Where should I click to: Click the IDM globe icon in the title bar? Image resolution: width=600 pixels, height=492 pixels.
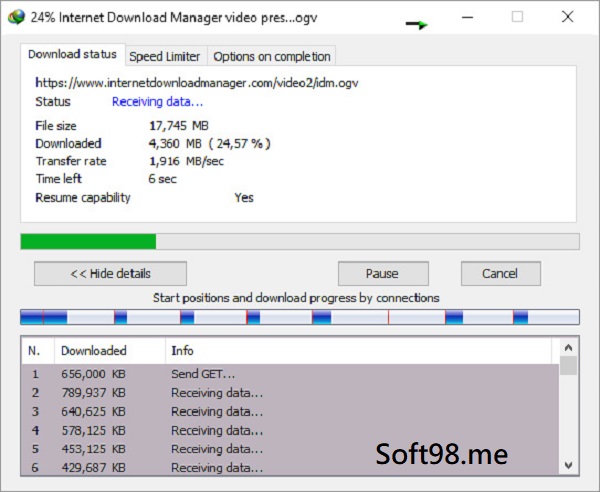coord(16,17)
